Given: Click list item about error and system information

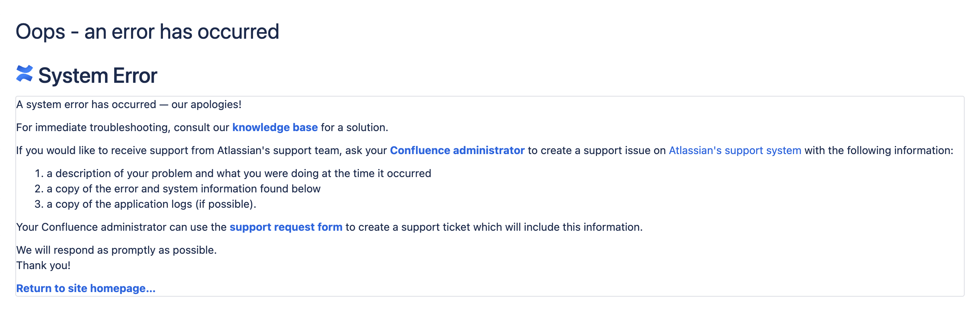Looking at the screenshot, I should tap(183, 189).
